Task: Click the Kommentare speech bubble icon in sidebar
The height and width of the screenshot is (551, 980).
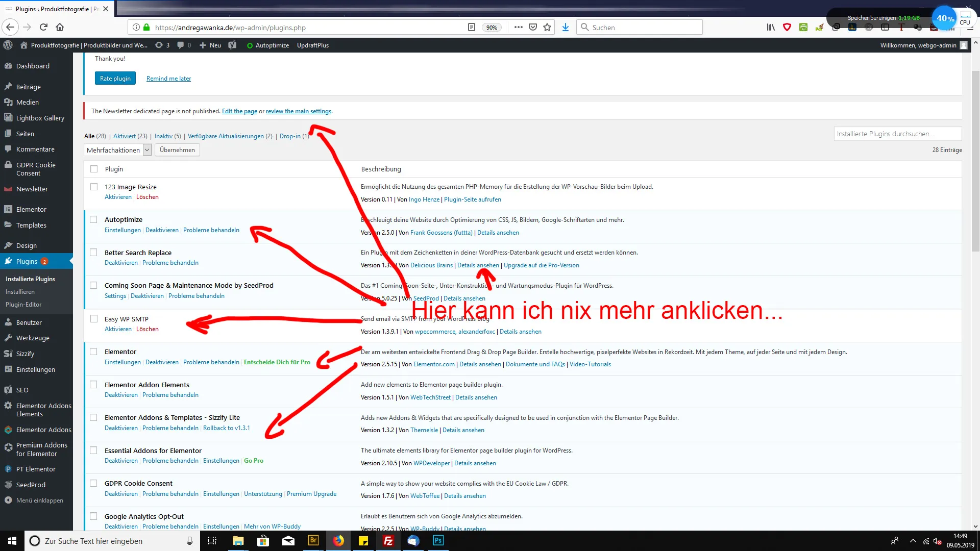Action: (x=8, y=149)
